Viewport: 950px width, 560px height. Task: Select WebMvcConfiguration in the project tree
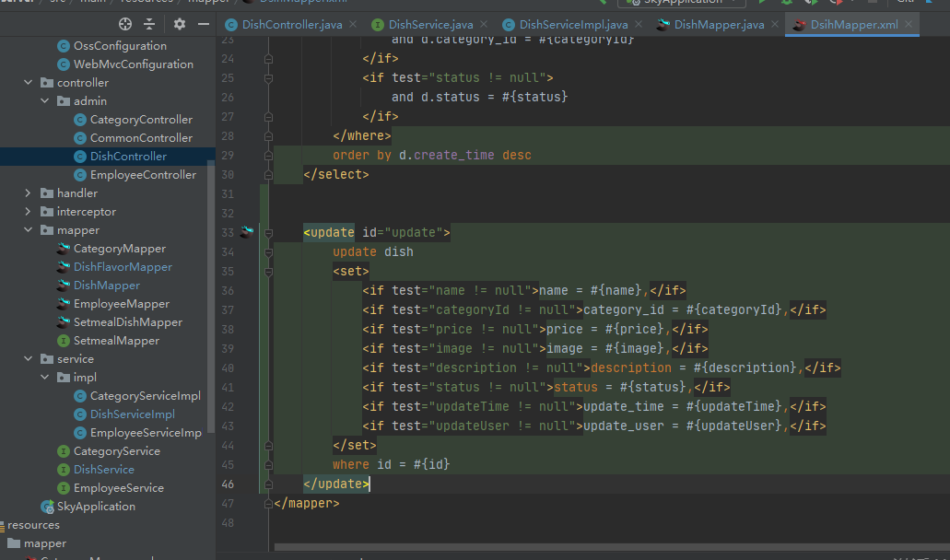pyautogui.click(x=133, y=64)
